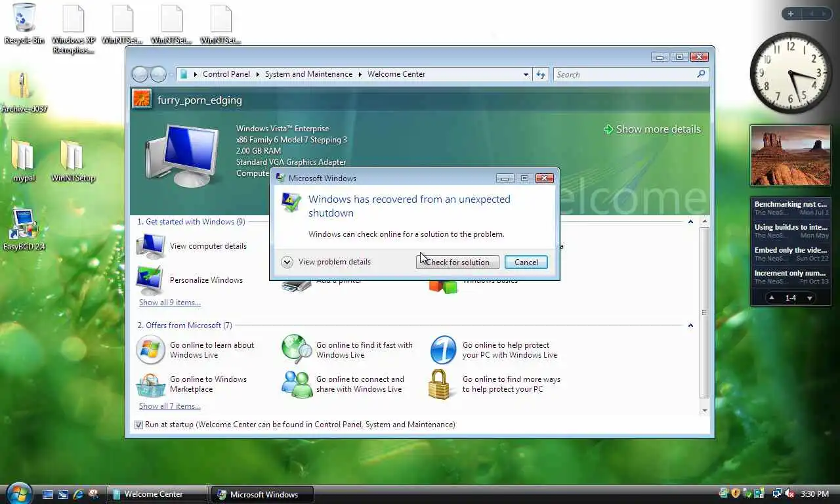Click System and Maintenance in the breadcrumb
The width and height of the screenshot is (840, 504).
[x=308, y=74]
